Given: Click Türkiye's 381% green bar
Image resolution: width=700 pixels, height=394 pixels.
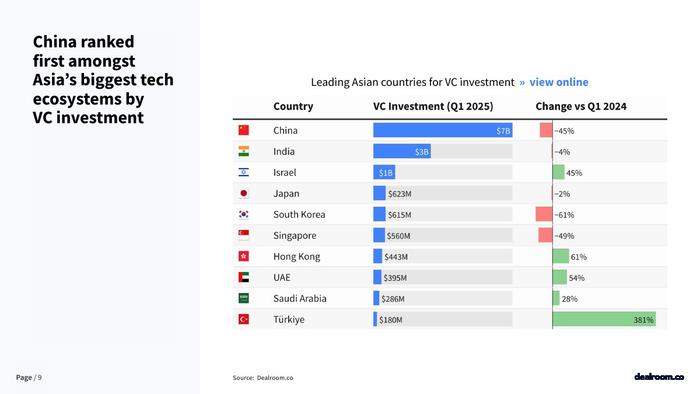Looking at the screenshot, I should [604, 319].
